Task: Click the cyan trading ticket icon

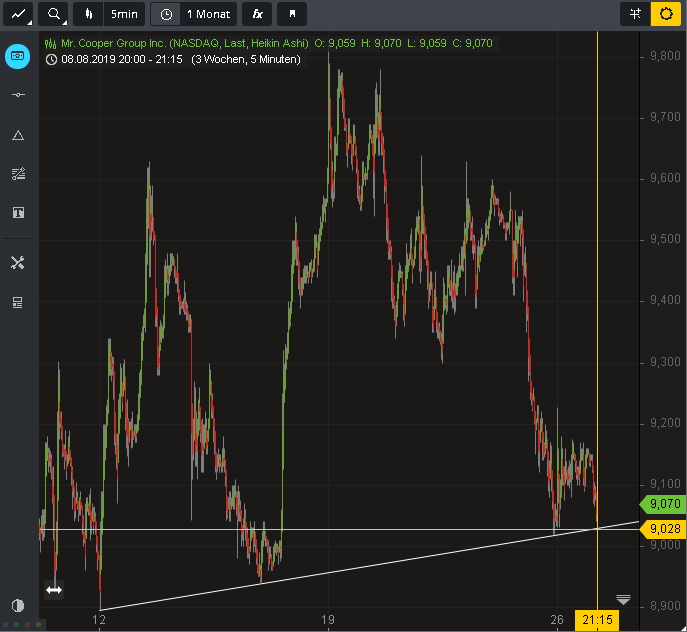Action: pyautogui.click(x=18, y=56)
